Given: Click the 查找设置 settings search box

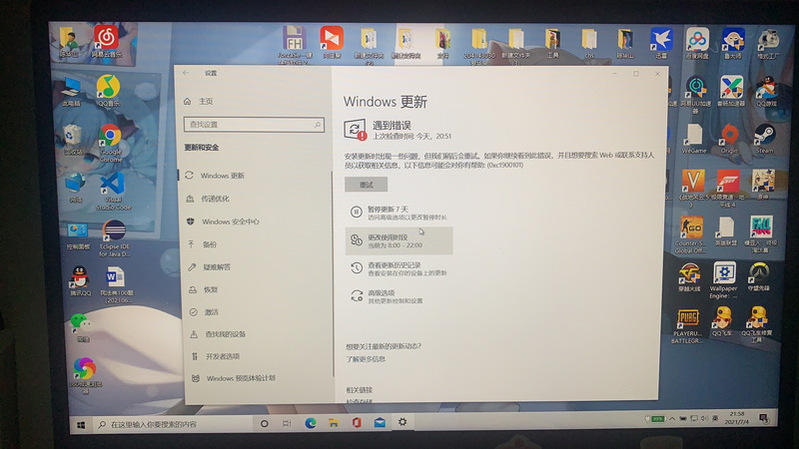Looking at the screenshot, I should 254,124.
